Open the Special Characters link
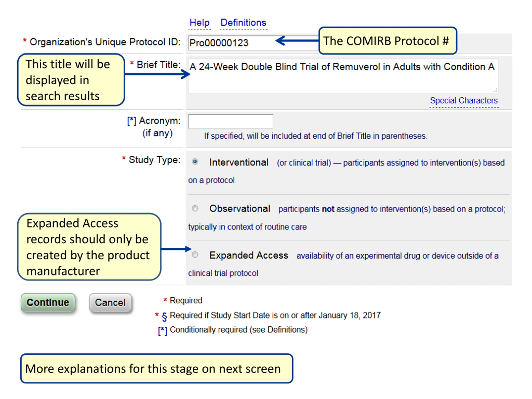 point(464,101)
